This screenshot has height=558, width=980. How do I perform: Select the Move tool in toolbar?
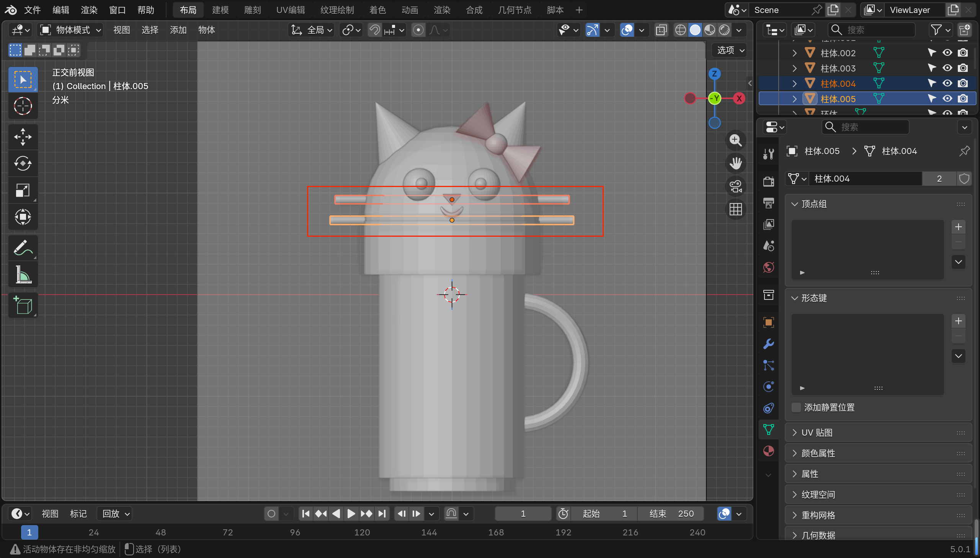click(23, 137)
